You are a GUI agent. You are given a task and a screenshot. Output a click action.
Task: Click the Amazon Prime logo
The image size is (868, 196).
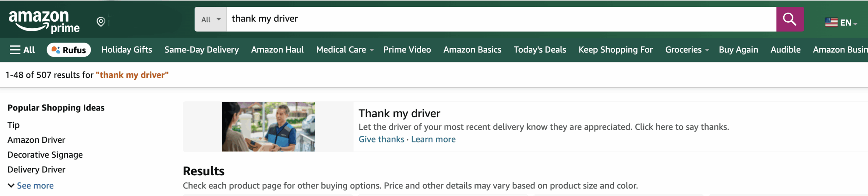coord(44,21)
